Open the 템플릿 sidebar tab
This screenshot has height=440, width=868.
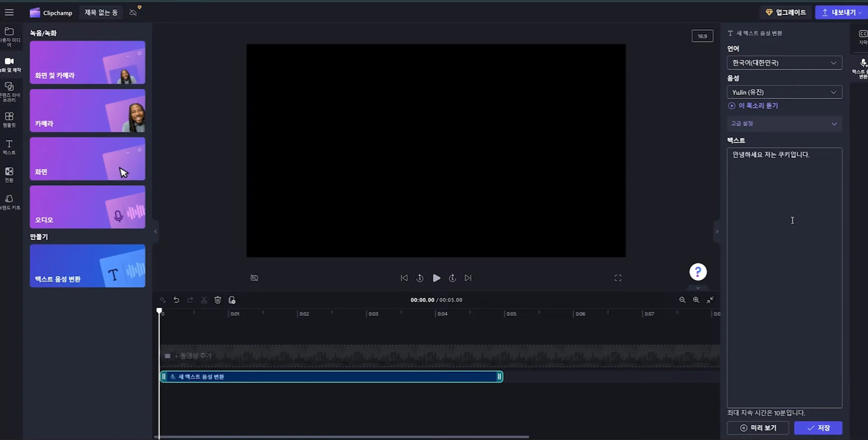(x=9, y=120)
